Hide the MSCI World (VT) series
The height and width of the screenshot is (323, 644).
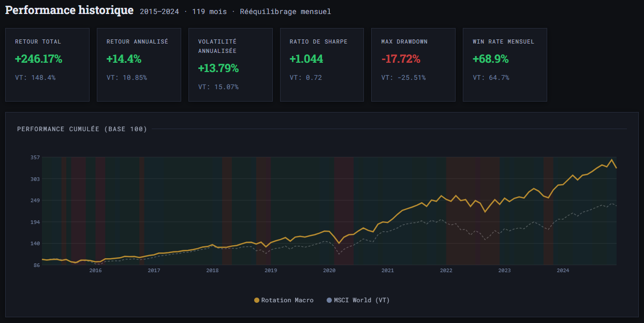point(358,300)
